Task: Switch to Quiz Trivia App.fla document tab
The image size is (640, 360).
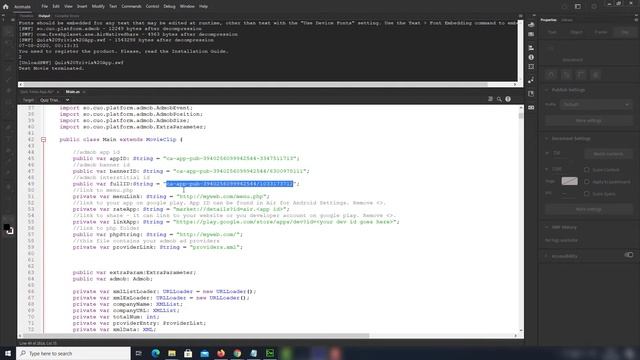Action: tap(37, 92)
